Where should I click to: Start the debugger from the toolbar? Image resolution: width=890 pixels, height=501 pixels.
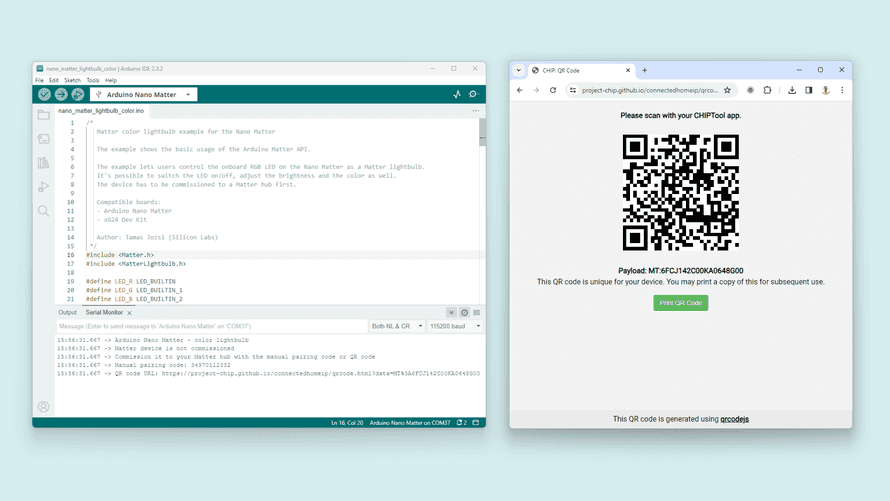click(77, 94)
